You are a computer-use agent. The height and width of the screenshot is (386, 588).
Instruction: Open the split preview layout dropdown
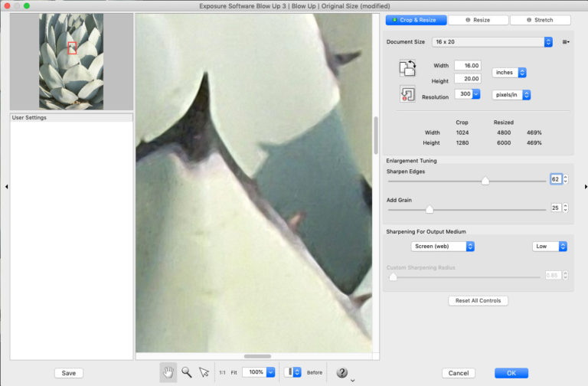click(x=292, y=372)
